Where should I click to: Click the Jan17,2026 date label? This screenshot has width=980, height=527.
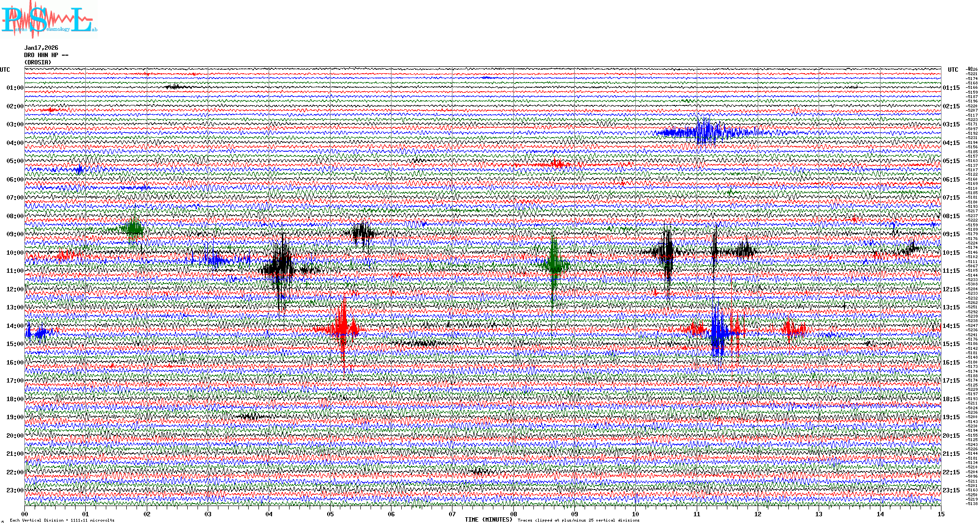[41, 48]
